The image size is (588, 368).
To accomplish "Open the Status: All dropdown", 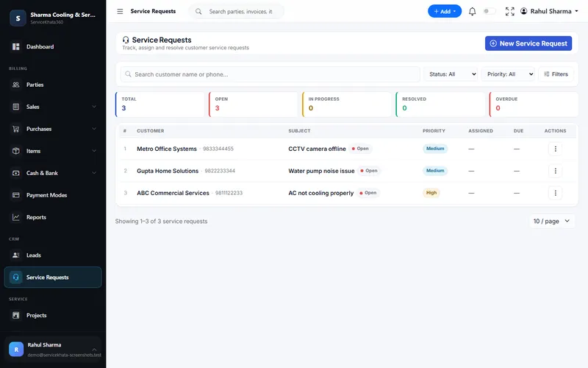I will coord(451,74).
